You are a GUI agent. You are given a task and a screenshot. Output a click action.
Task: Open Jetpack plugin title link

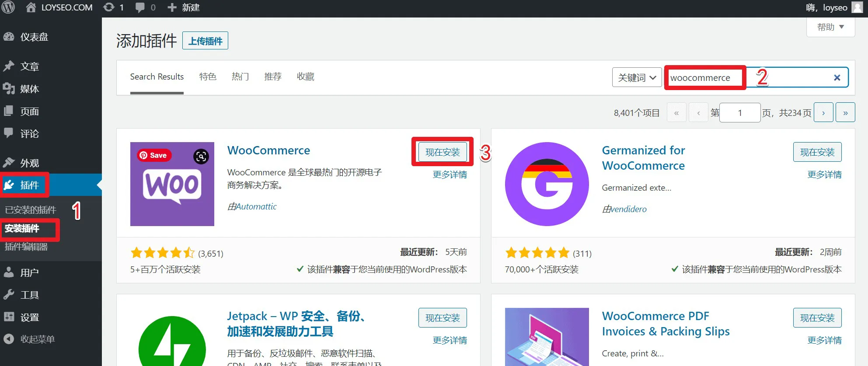(x=296, y=324)
